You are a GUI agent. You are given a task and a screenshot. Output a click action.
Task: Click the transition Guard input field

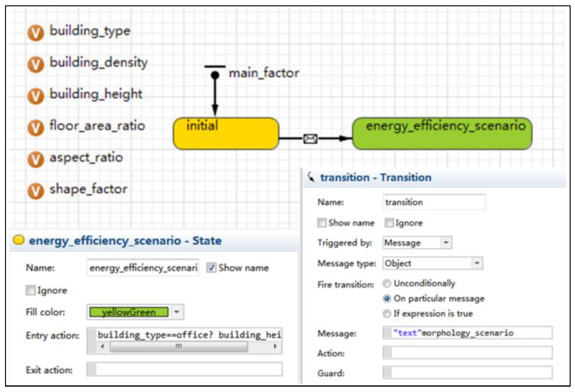coord(467,373)
